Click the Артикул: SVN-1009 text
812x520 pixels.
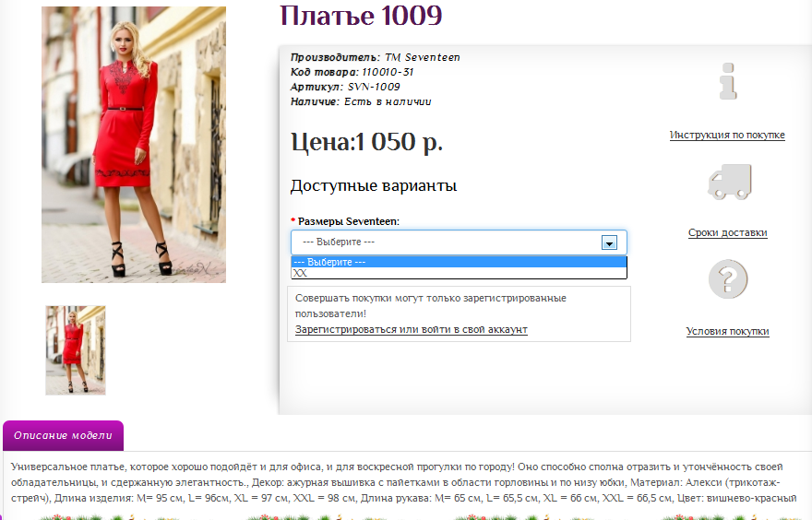click(345, 87)
